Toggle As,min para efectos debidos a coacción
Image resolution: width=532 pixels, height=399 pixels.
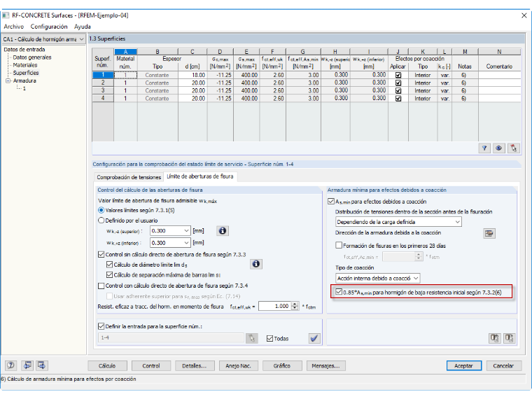click(331, 202)
